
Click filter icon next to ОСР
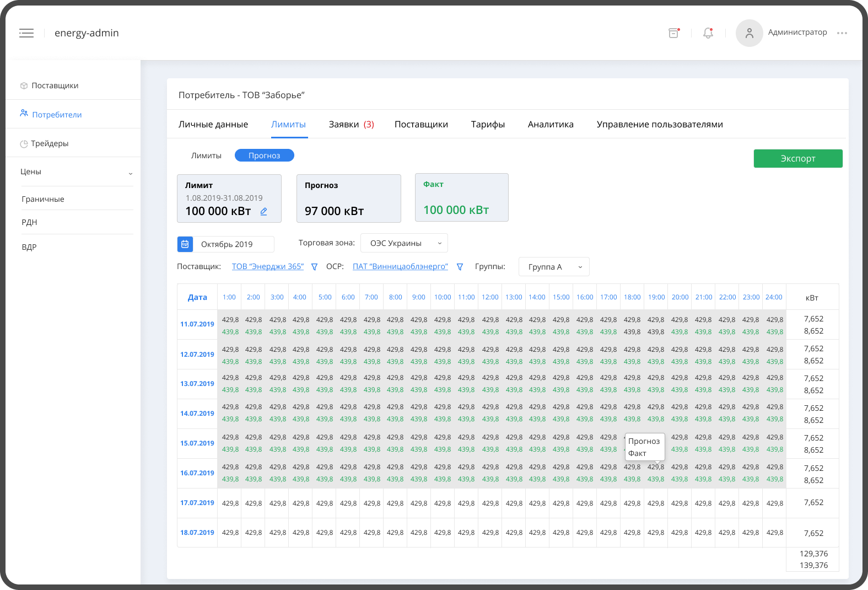tap(460, 267)
